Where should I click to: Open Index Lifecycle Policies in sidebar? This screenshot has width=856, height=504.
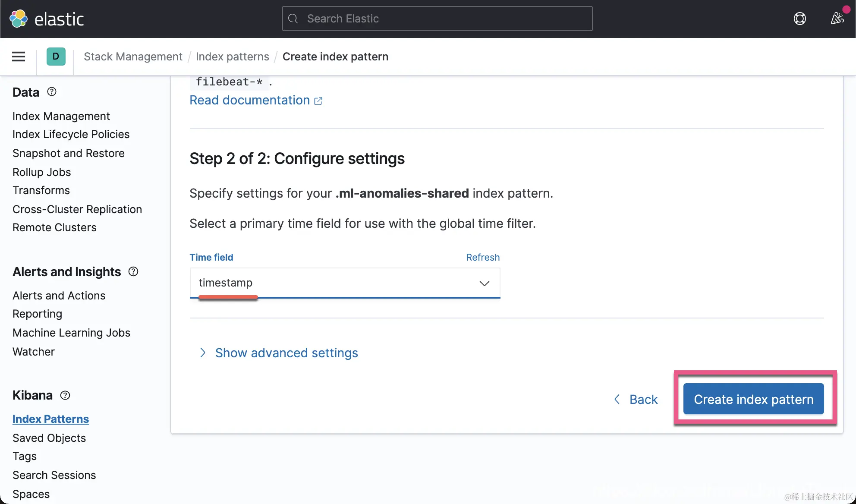71,134
